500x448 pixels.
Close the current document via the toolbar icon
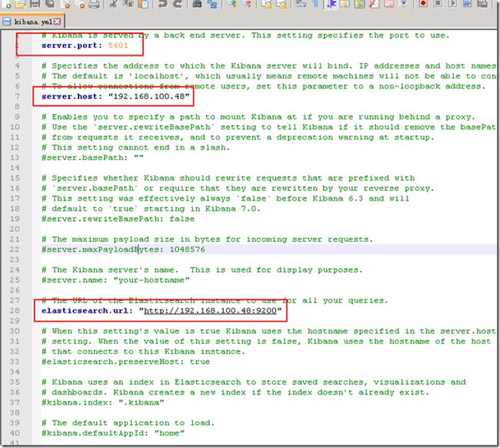(65, 4)
